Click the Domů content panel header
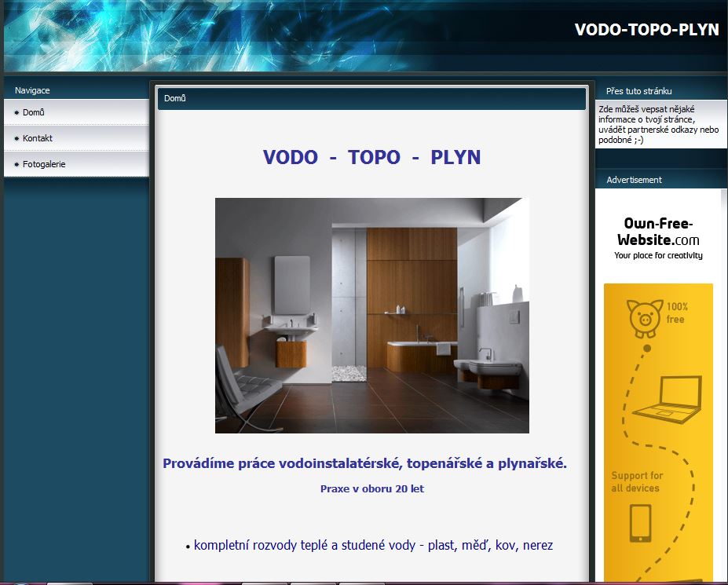 point(371,98)
